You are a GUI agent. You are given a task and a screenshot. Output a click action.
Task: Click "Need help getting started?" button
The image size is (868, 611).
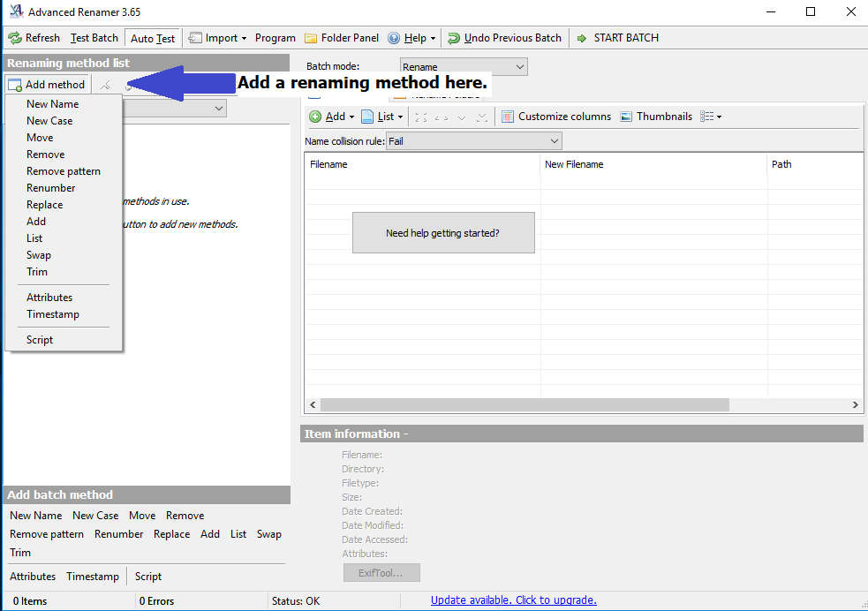point(443,233)
